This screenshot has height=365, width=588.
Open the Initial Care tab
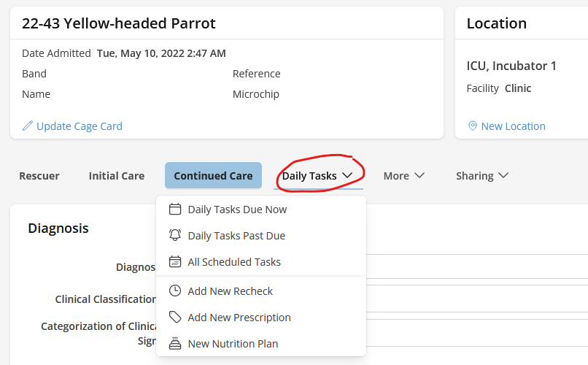[x=117, y=176]
